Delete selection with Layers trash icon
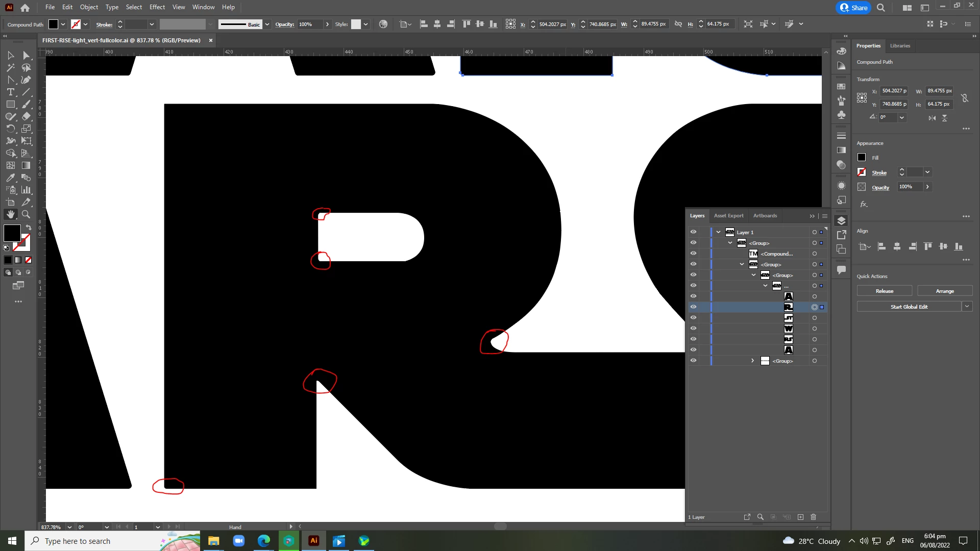 click(814, 517)
